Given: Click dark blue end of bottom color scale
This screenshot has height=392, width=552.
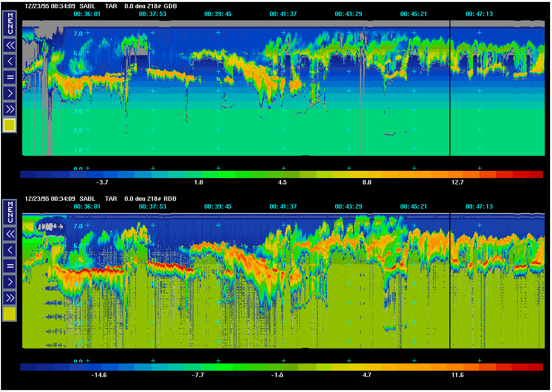Looking at the screenshot, I should tap(28, 367).
